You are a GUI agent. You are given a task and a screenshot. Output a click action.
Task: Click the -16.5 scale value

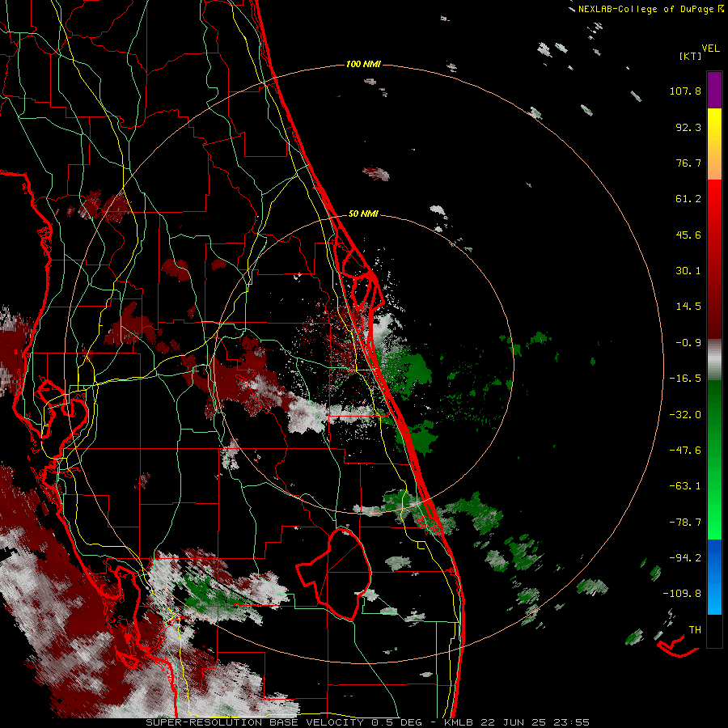coord(685,379)
